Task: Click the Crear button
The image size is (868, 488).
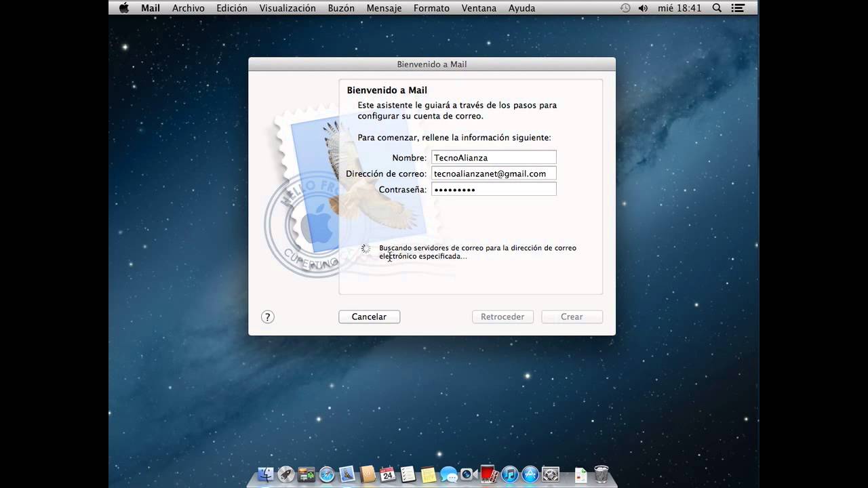Action: point(572,317)
